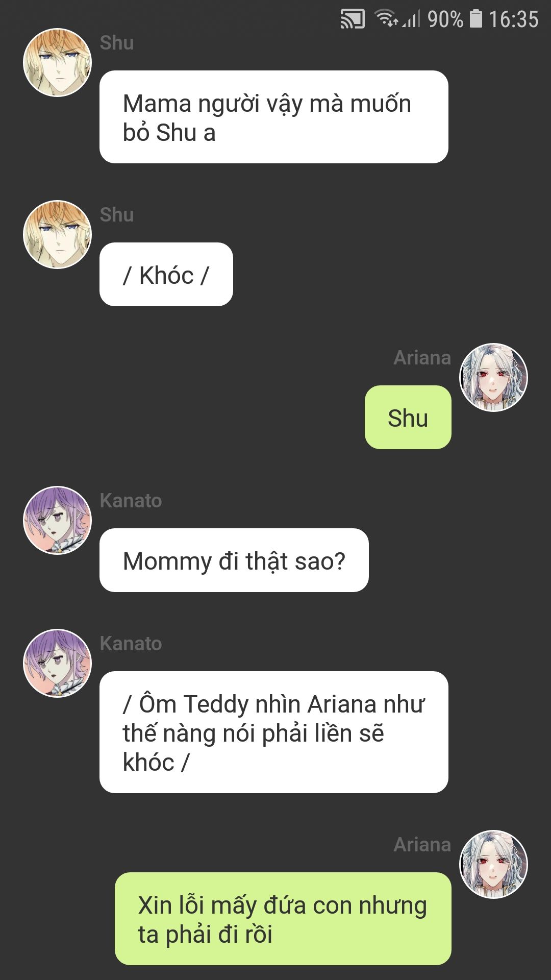Tap the green 'Shu' message bubble

coord(408,418)
